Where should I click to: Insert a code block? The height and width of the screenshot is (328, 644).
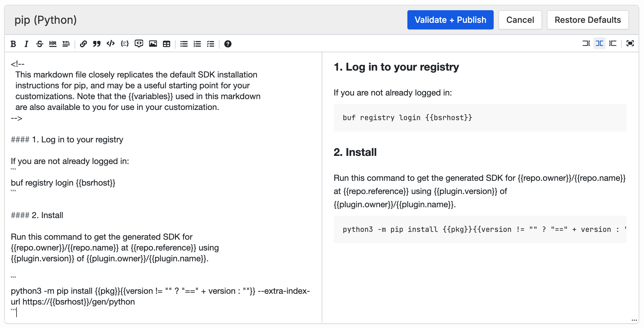124,44
